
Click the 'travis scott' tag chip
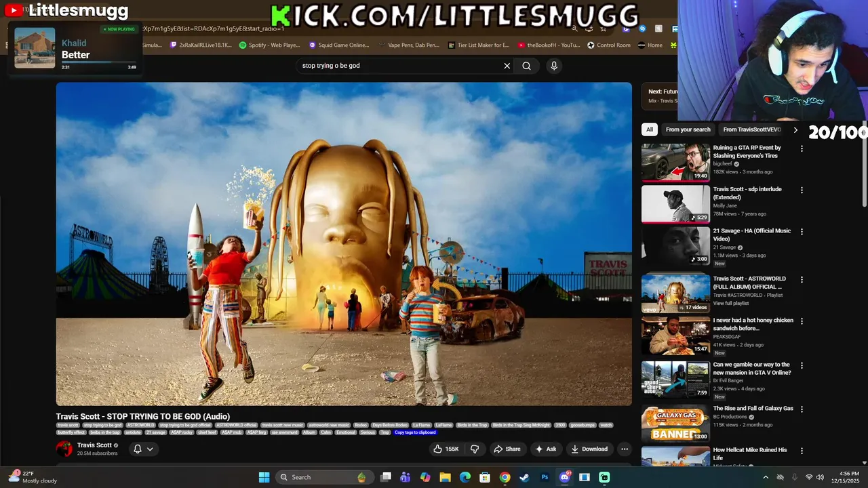68,425
